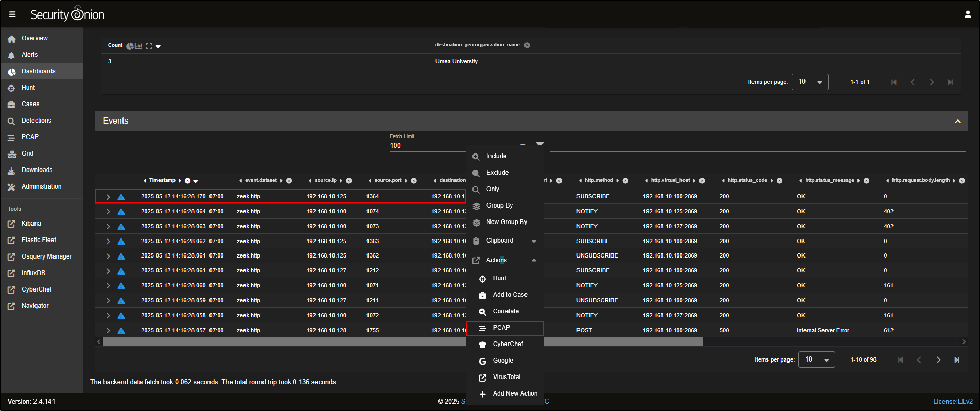980x411 pixels.
Task: Remove destination_geo.organization_name grouping
Action: [x=527, y=45]
